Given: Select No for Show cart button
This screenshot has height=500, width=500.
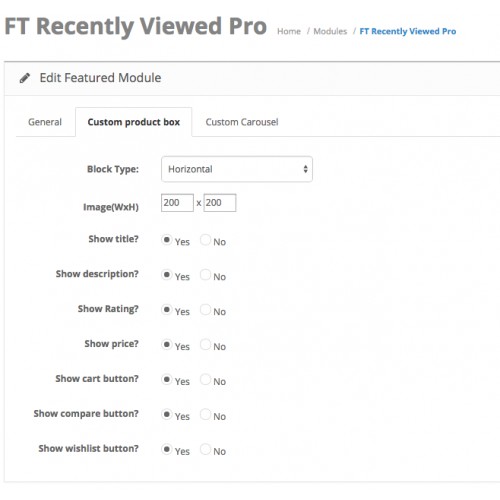Looking at the screenshot, I should pos(205,379).
